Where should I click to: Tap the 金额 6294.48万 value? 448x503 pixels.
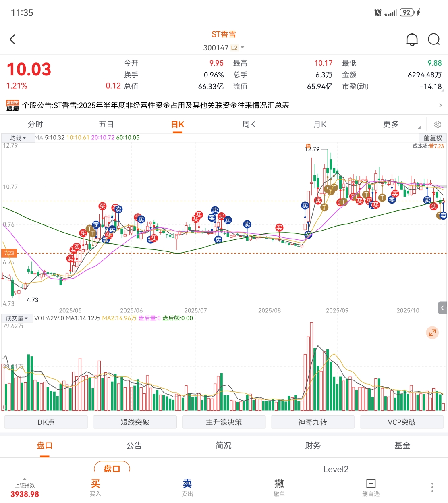(x=425, y=75)
